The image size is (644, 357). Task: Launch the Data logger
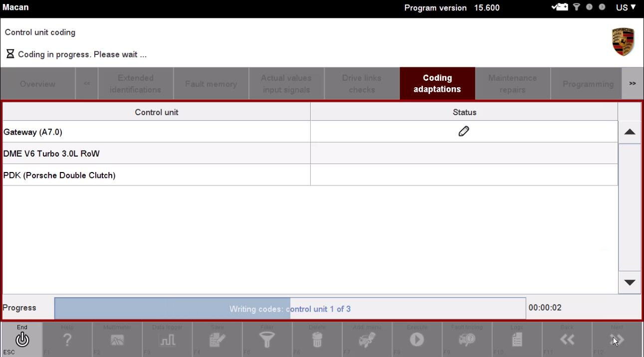[167, 339]
